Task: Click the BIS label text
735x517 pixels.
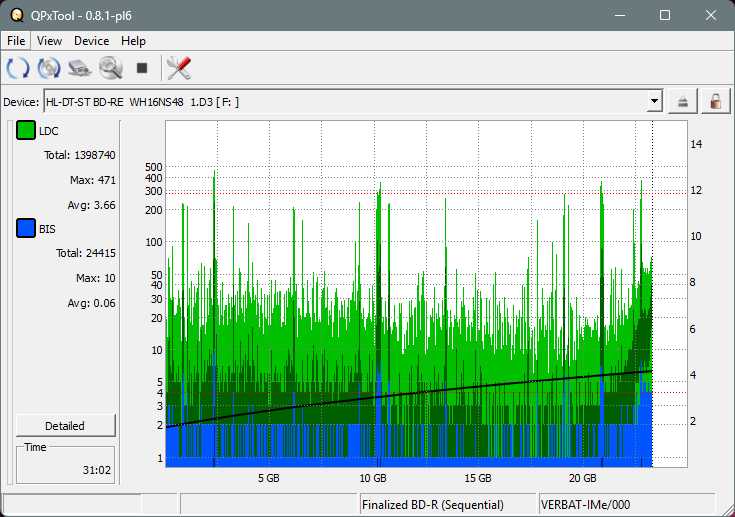Action: click(x=47, y=229)
